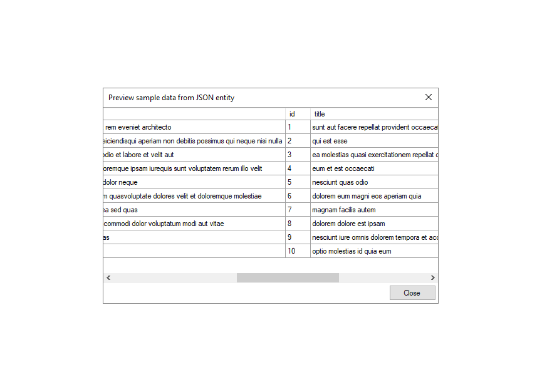Click the Close button
Viewport: 542px width, 392px height.
coord(412,293)
